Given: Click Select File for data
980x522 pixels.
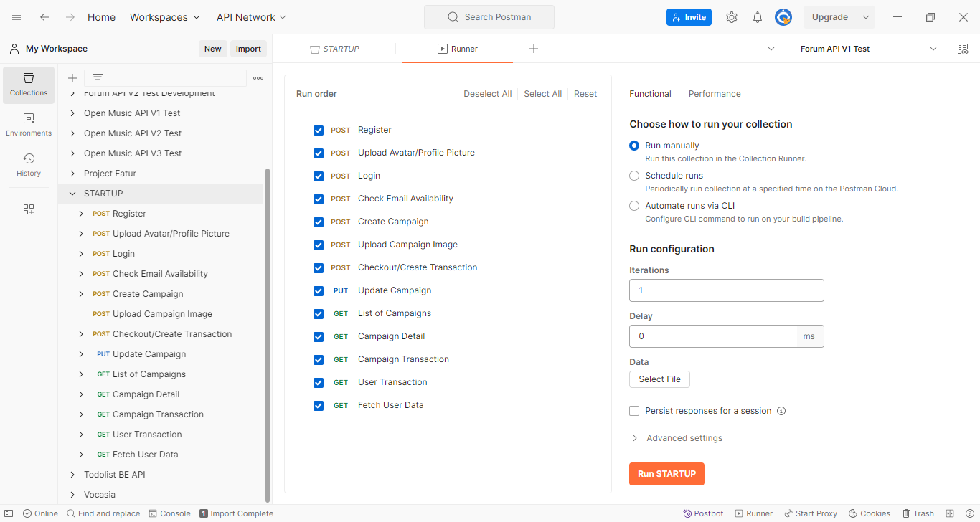Looking at the screenshot, I should (x=659, y=379).
